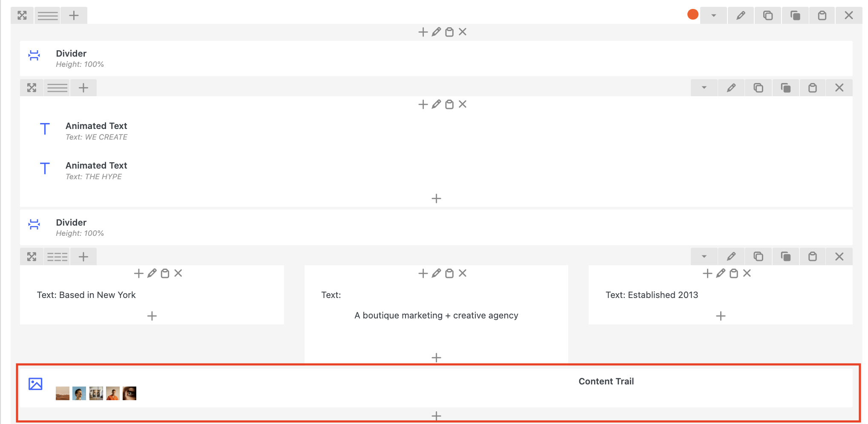Delete the three-column row with X icon
Screen dimensions: 868x424
point(839,257)
